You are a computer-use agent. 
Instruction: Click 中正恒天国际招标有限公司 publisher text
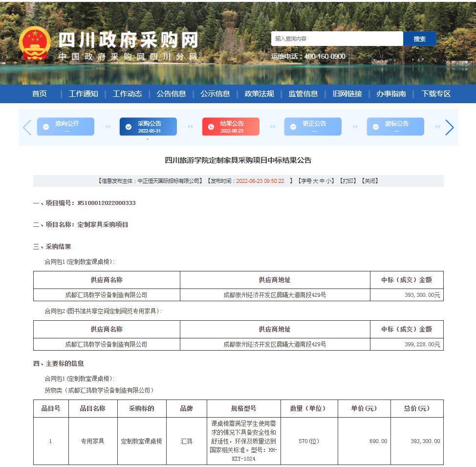point(169,181)
